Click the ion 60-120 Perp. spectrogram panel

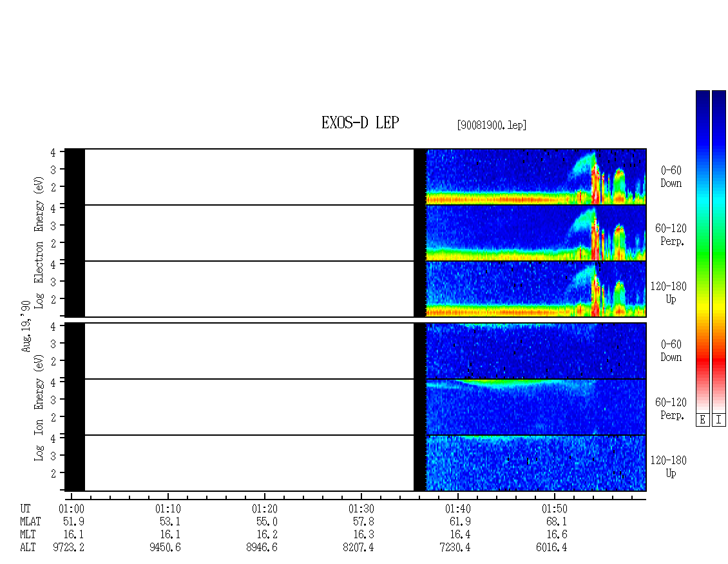click(x=356, y=407)
